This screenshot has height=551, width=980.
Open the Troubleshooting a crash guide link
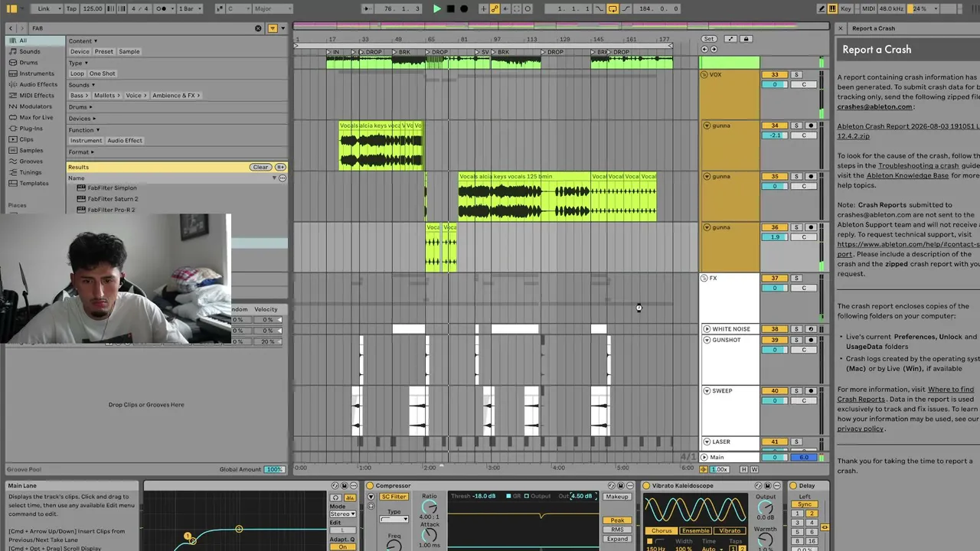click(x=918, y=165)
